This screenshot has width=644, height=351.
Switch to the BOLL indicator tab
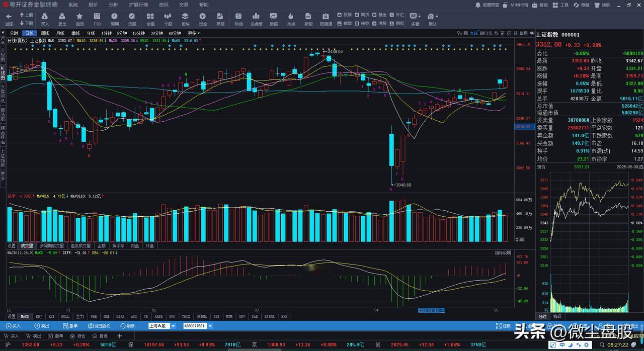(65, 316)
